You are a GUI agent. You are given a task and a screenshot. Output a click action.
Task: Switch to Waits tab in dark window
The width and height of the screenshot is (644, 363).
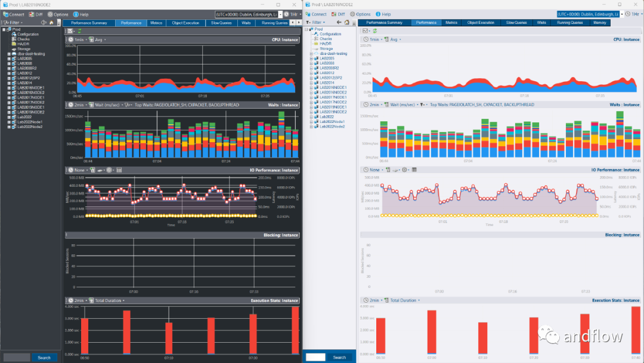point(246,23)
